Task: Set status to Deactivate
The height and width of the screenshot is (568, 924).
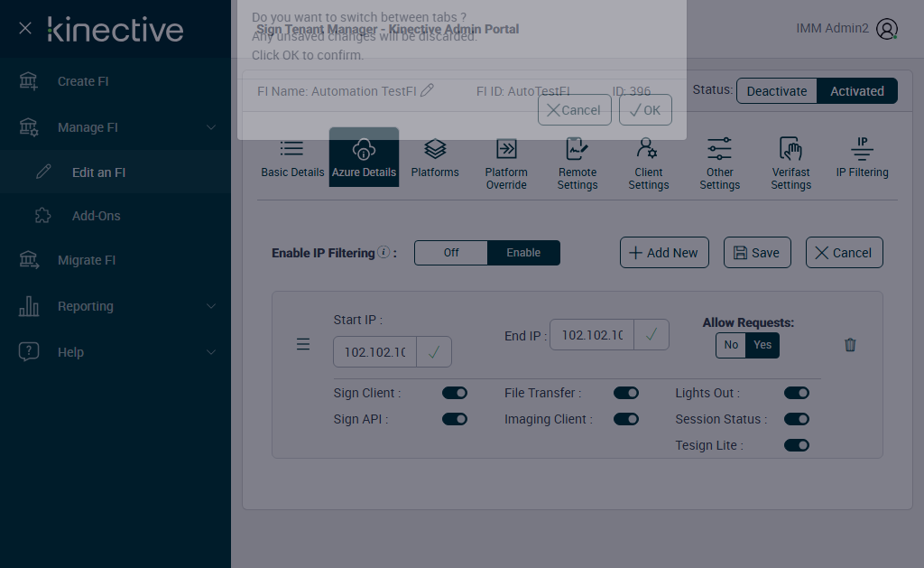Action: 777,91
